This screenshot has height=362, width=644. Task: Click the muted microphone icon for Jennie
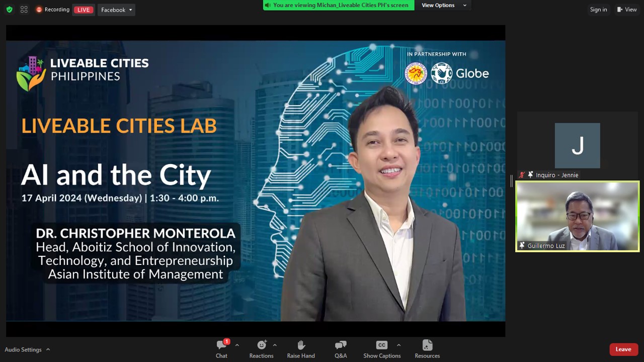[522, 175]
